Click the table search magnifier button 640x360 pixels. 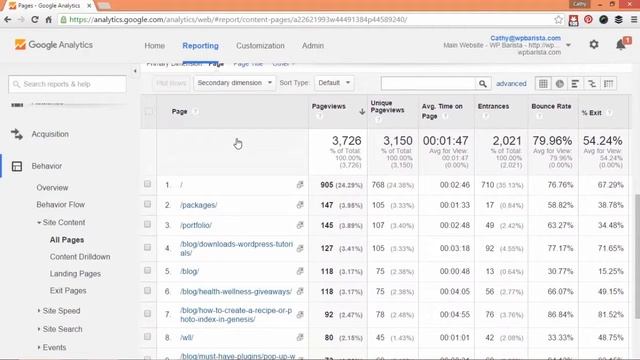pyautogui.click(x=483, y=84)
